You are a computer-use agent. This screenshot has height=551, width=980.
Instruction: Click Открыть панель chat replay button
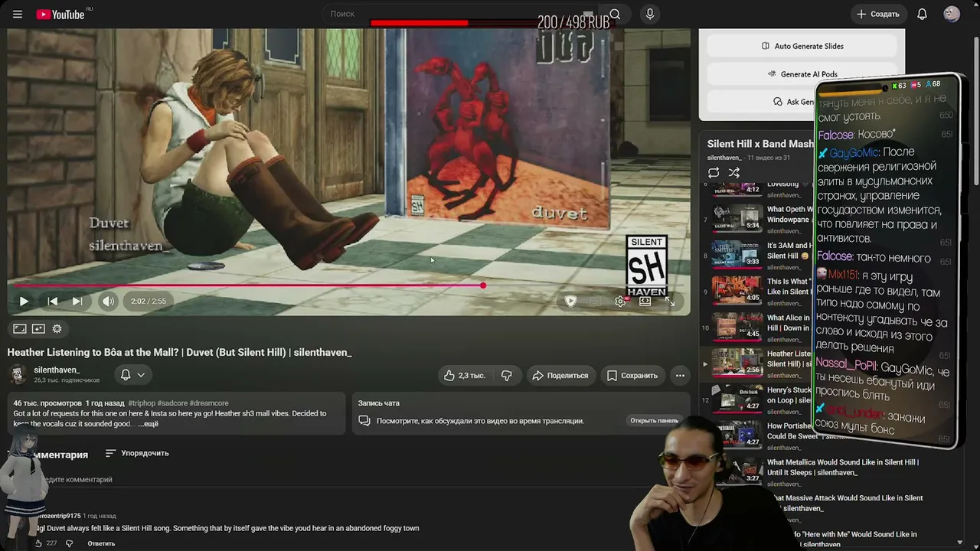(x=655, y=420)
